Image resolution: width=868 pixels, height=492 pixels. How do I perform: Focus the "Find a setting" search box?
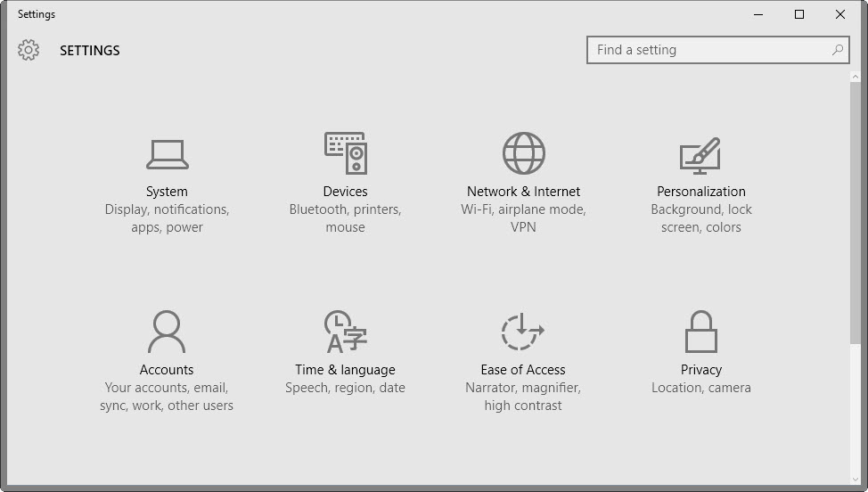[x=718, y=50]
